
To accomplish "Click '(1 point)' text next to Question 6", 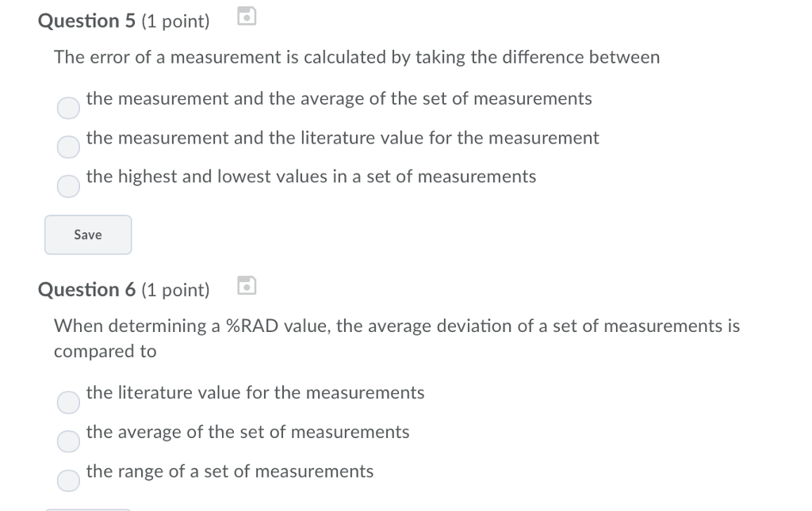I will (x=175, y=291).
